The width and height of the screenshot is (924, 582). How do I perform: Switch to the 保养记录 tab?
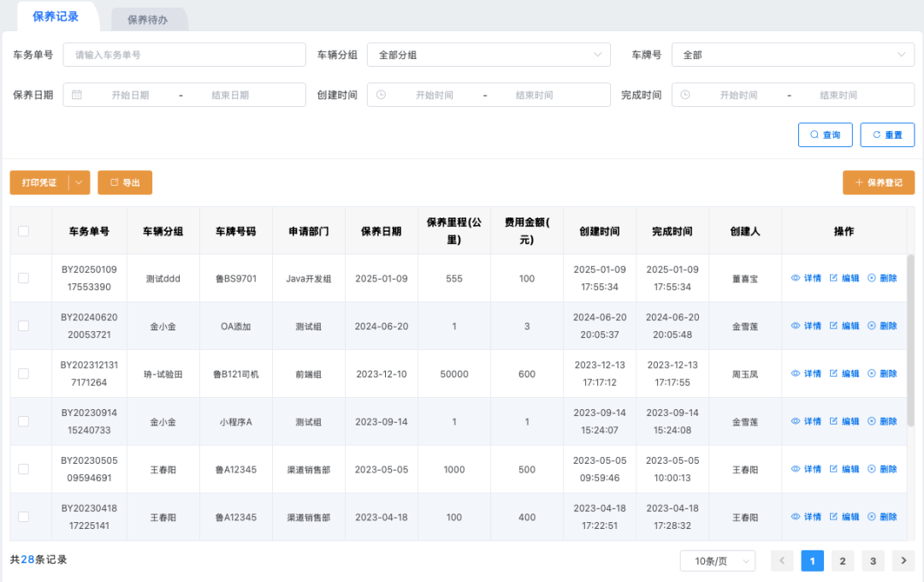(x=56, y=16)
